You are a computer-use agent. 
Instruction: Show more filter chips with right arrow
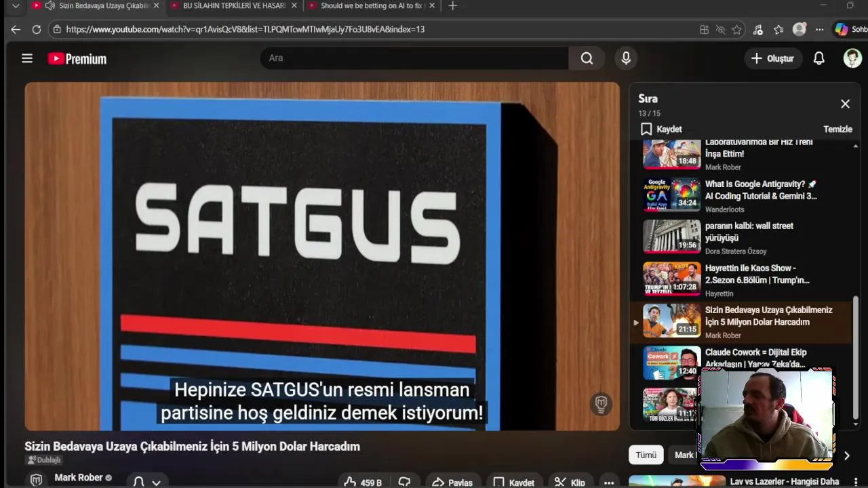846,455
